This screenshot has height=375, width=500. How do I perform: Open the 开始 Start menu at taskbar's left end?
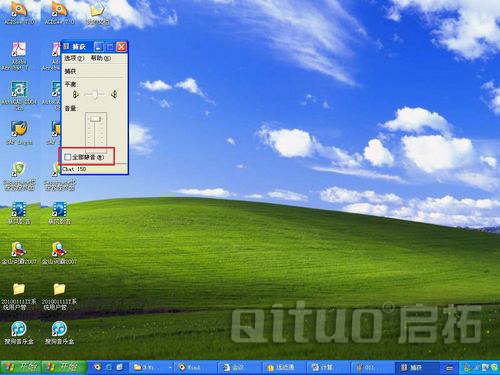[x=21, y=367]
